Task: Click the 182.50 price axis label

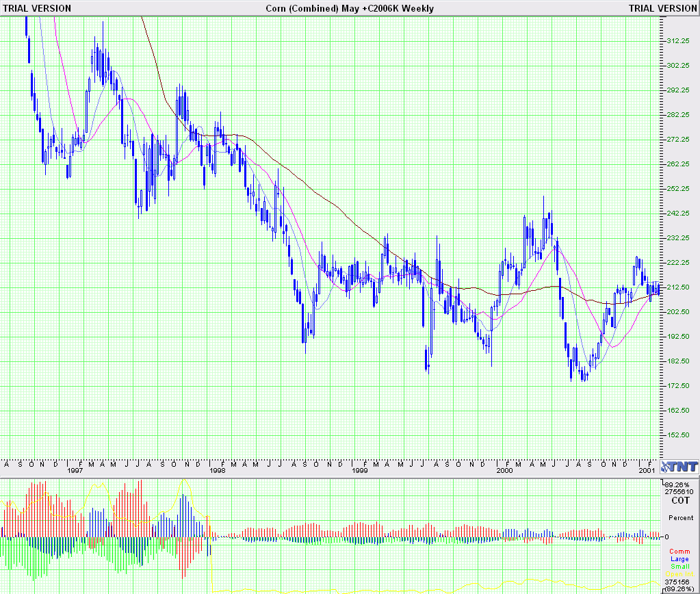Action: [678, 361]
